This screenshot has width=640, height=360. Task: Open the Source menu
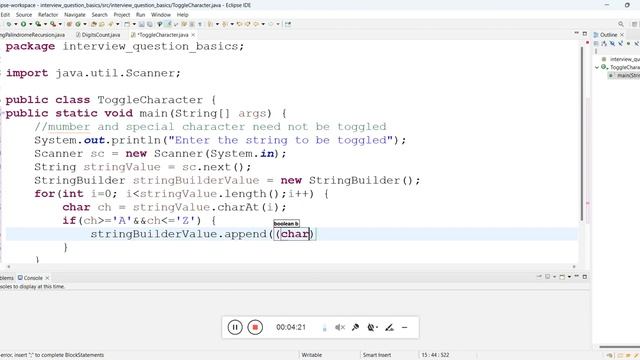(24, 15)
